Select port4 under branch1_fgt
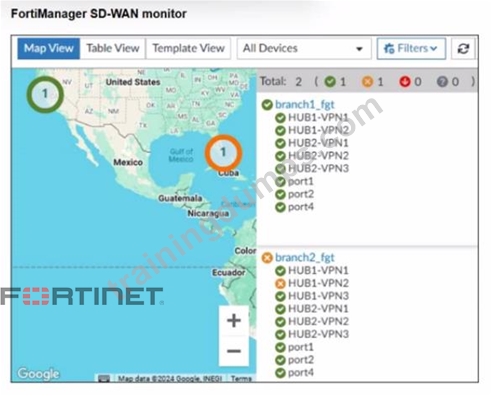 (x=301, y=207)
